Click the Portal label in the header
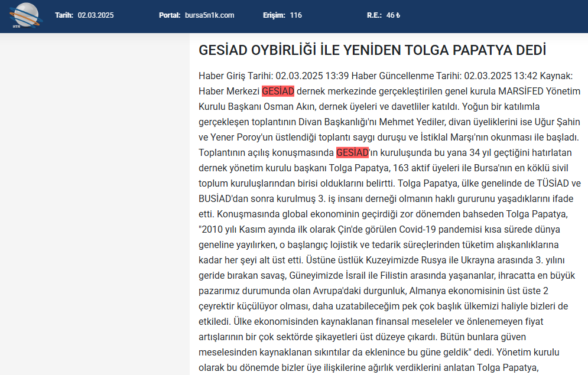 coord(170,15)
